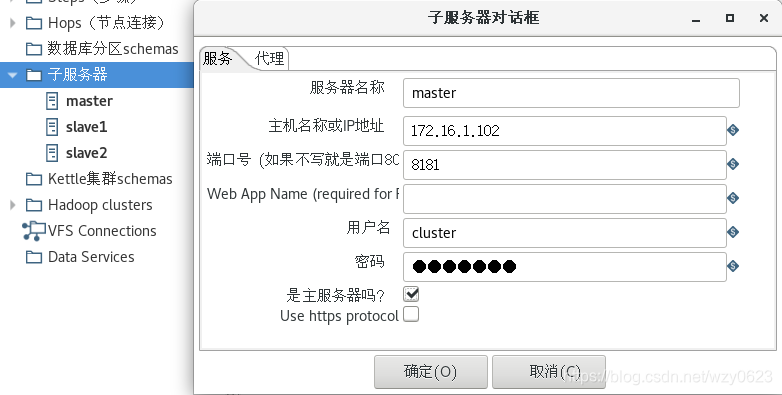Click the 用户名 field containing cluster

click(x=565, y=232)
